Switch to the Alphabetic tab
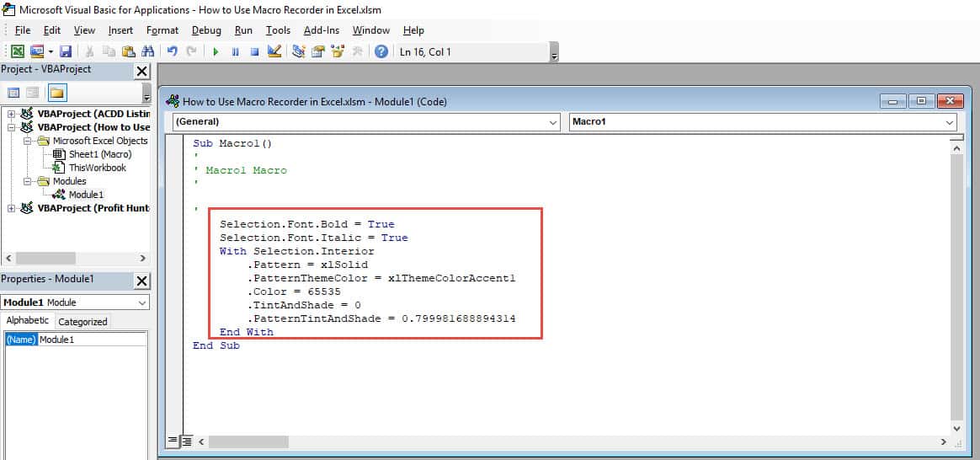The image size is (980, 460). [28, 321]
